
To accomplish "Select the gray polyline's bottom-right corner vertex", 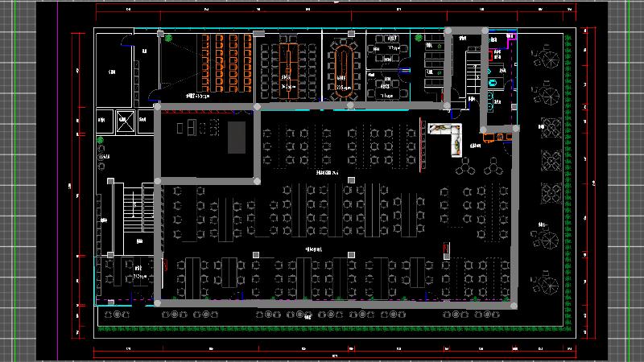I will tap(514, 305).
